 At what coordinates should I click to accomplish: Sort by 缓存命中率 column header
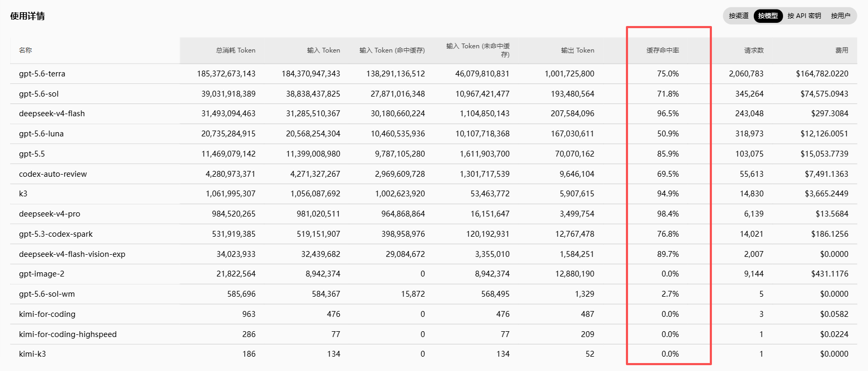[663, 50]
